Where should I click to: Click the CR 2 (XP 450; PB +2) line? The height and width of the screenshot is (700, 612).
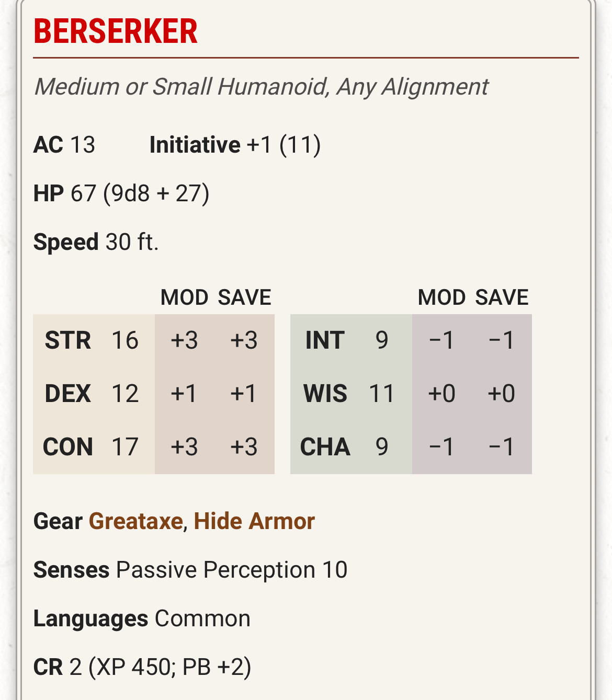142,667
